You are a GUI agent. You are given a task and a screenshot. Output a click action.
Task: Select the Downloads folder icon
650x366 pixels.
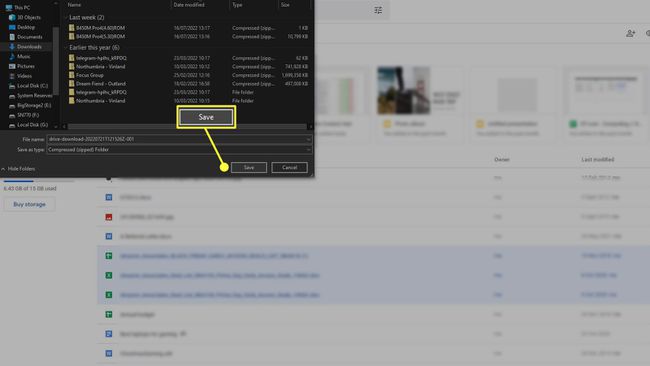pos(12,47)
